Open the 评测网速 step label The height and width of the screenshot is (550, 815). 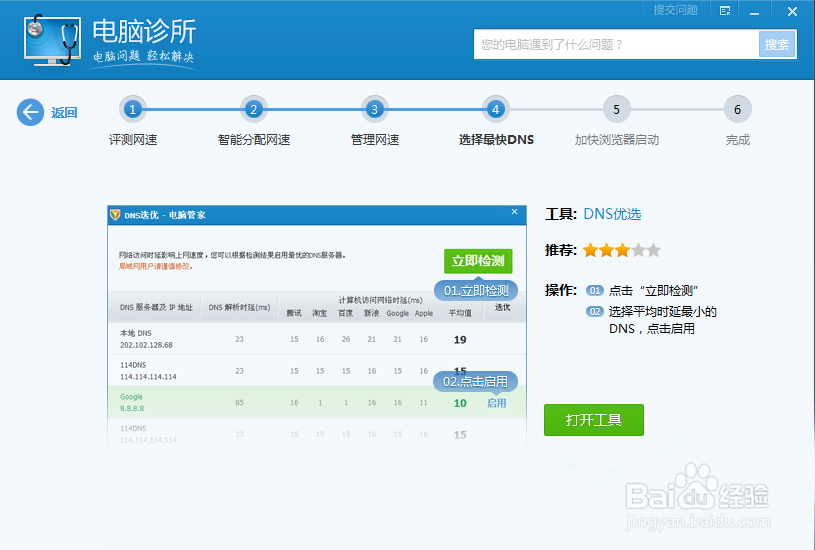(133, 140)
